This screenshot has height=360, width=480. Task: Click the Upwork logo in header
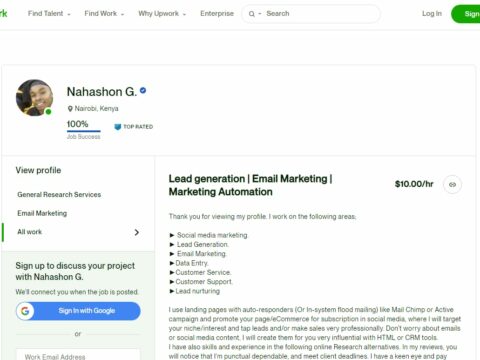coord(3,13)
